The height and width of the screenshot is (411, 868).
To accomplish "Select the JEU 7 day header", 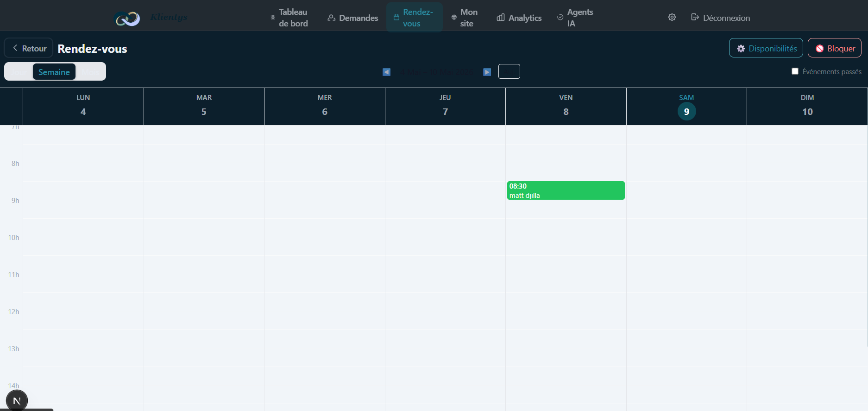I will [445, 106].
